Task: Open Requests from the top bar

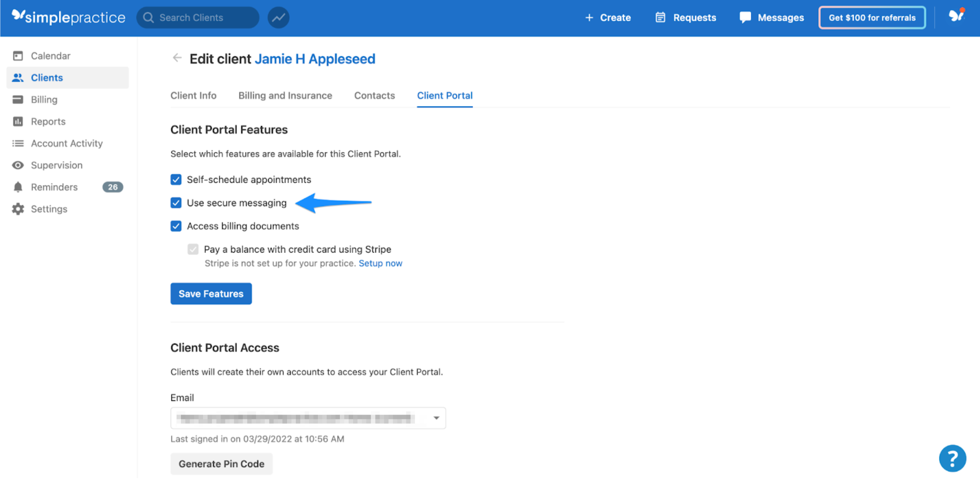Action: pyautogui.click(x=685, y=17)
